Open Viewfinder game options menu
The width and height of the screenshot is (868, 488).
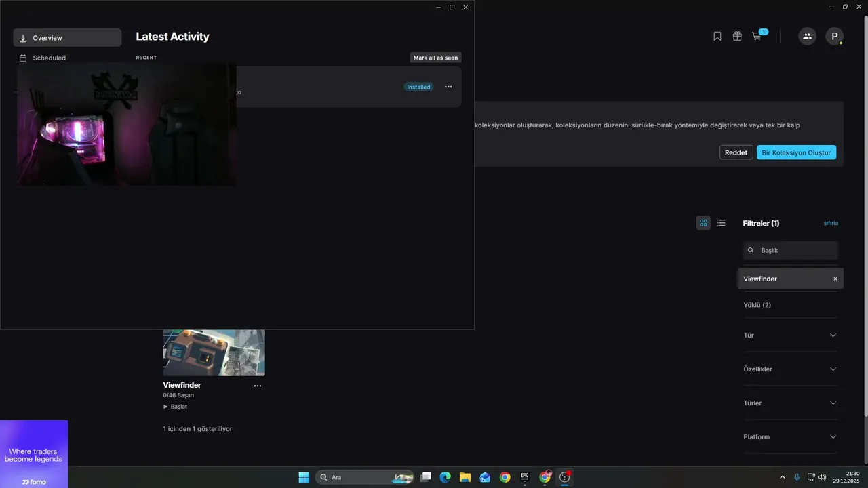[258, 386]
